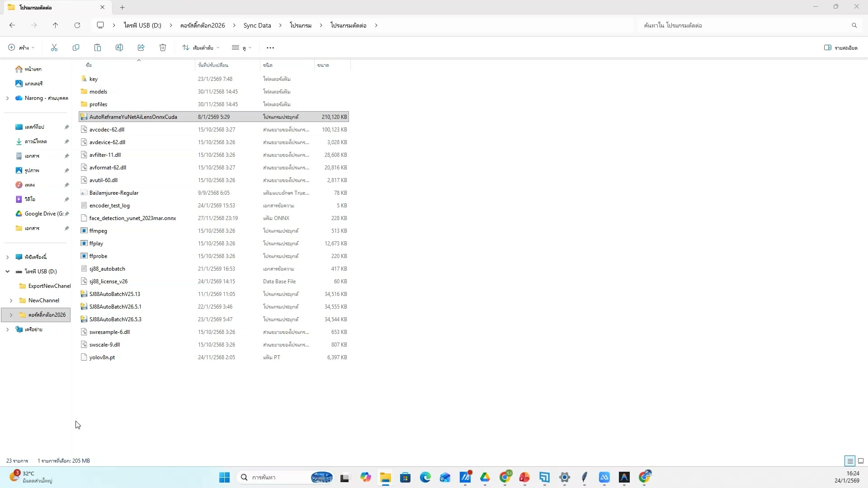Expand the NewChannel folder in sidebar

coord(12,300)
